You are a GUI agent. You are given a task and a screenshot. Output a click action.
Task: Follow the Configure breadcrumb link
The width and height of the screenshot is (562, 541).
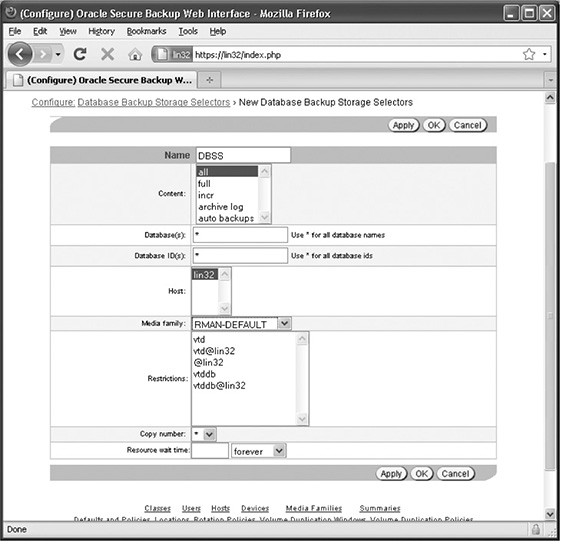(53, 103)
